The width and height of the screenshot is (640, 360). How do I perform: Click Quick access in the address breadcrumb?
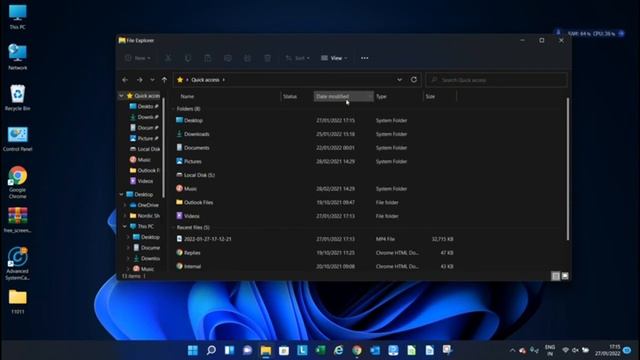click(x=205, y=80)
